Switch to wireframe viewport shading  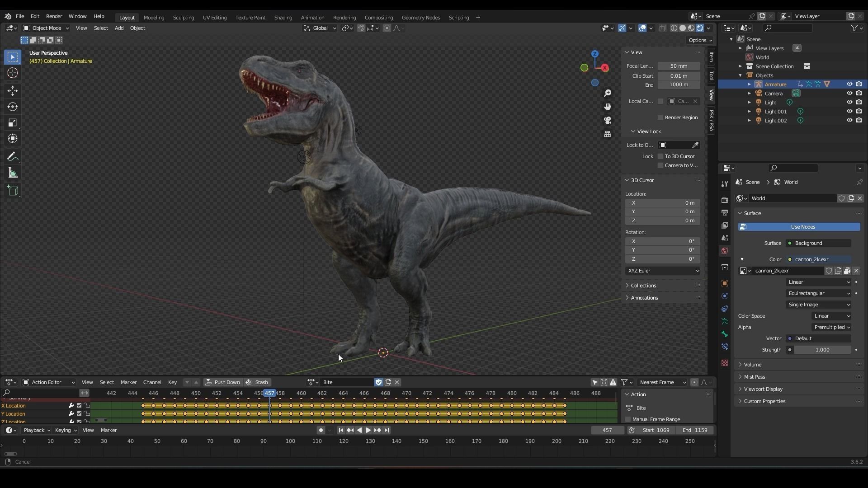click(674, 28)
